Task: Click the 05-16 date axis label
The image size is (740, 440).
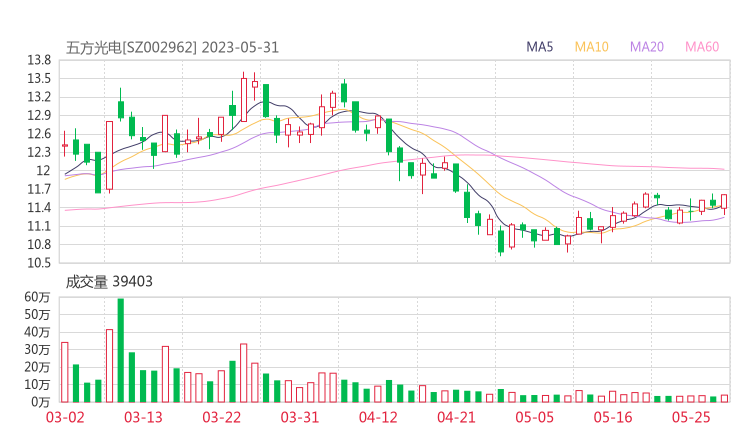Action: (x=613, y=417)
